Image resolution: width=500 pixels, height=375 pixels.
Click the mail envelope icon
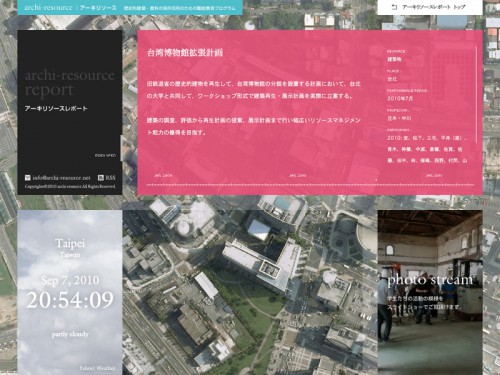click(x=28, y=178)
